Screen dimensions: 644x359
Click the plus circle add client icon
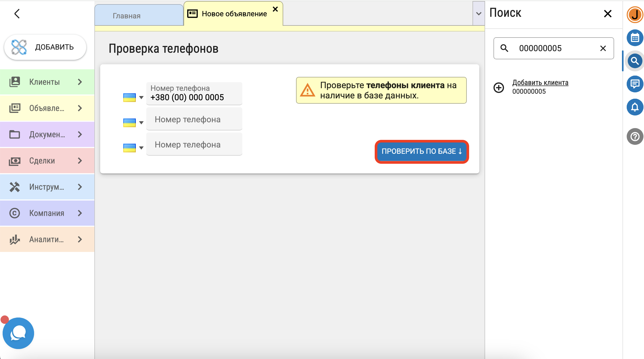(499, 87)
